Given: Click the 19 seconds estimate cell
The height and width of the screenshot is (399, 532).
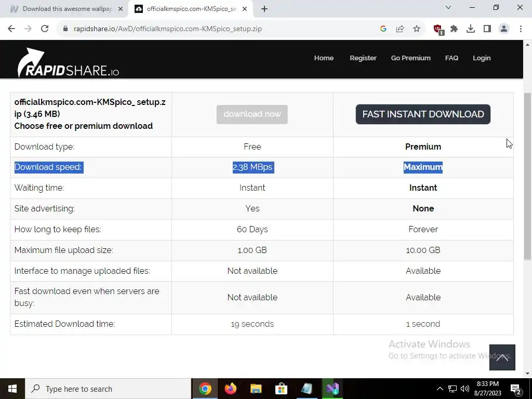Looking at the screenshot, I should [x=252, y=324].
